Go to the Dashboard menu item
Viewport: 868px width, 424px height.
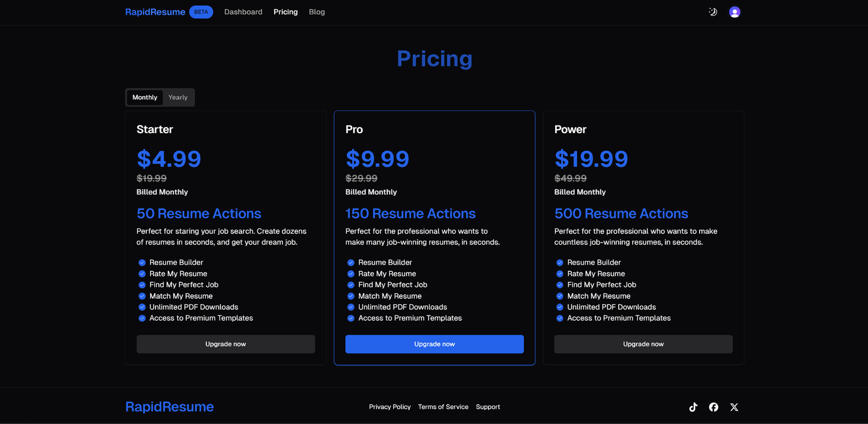(243, 12)
